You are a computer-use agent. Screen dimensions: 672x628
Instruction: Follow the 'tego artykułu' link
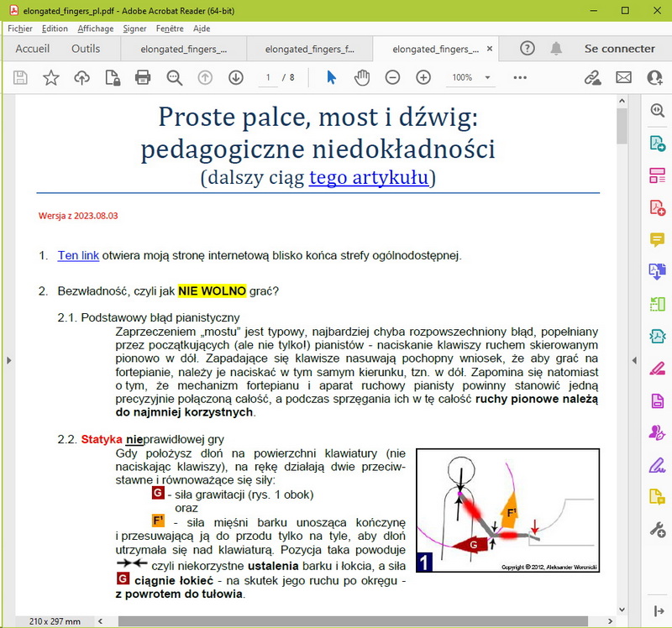click(369, 177)
